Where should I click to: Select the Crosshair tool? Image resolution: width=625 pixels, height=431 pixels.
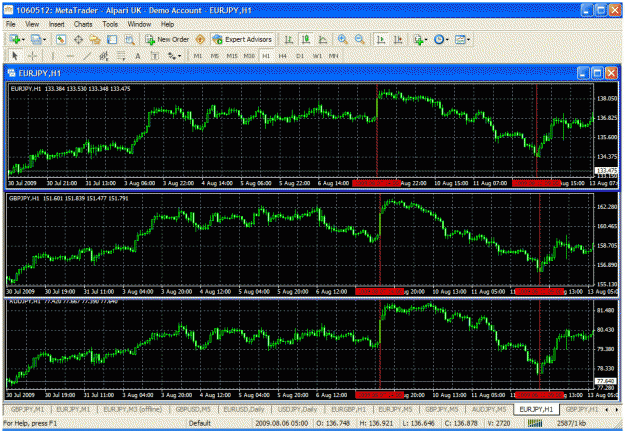tap(33, 56)
